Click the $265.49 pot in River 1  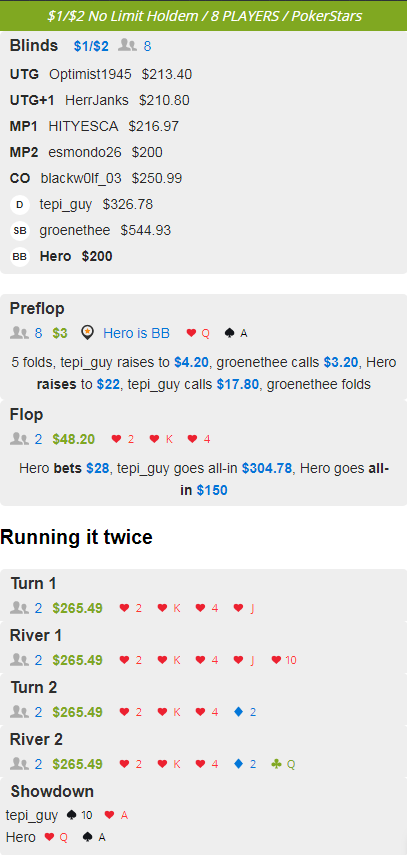point(77,660)
